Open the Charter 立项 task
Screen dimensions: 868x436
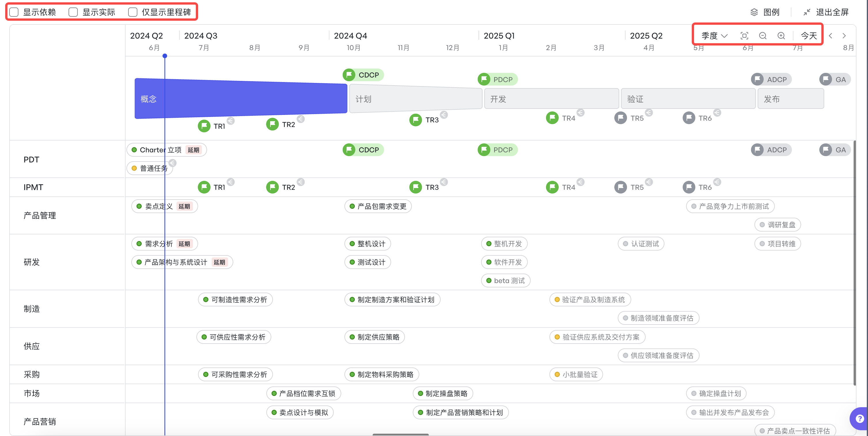[x=167, y=149]
